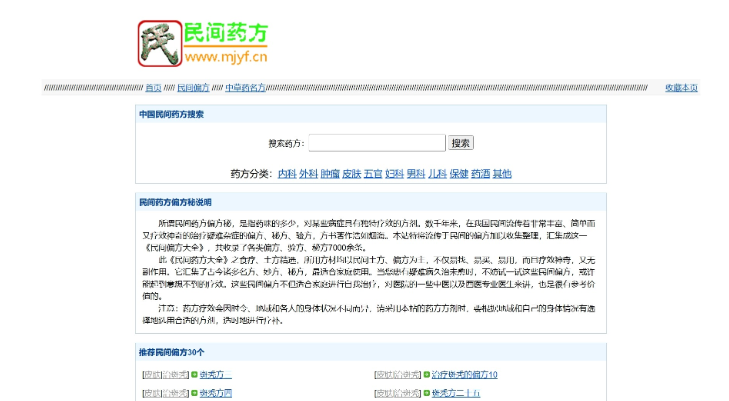Viewport: 729px width, 401px height.
Task: Open the 中草药名方 navigation link
Action: 245,88
